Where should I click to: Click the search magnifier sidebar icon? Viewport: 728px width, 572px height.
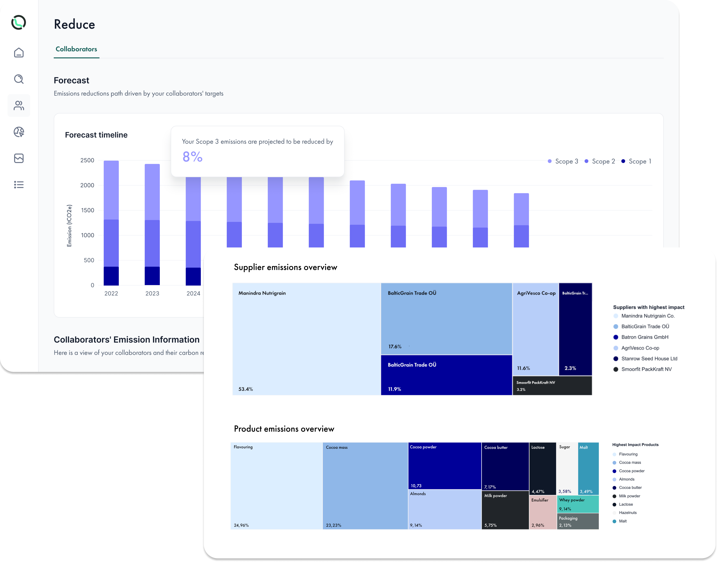point(19,79)
